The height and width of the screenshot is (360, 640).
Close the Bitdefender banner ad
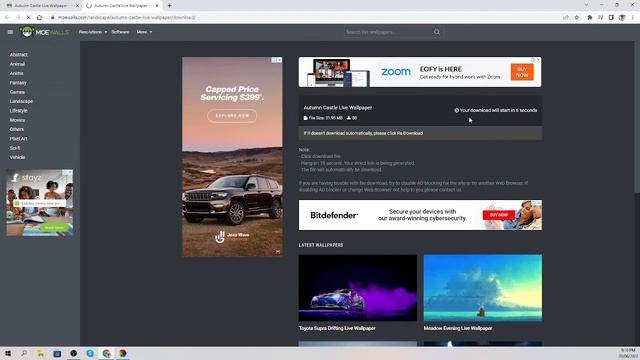pyautogui.click(x=539, y=202)
